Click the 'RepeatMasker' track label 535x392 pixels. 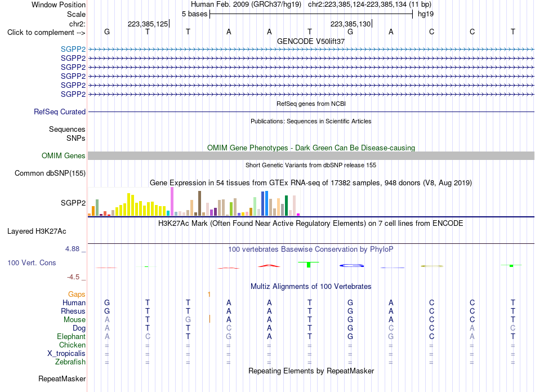(x=62, y=379)
